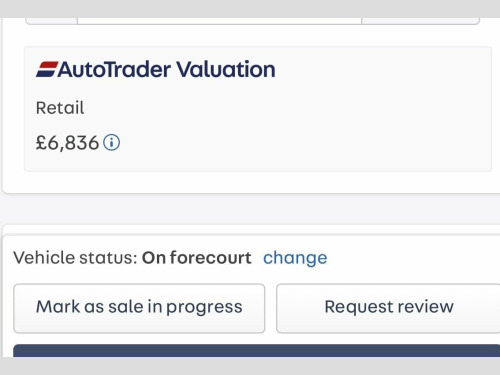The image size is (500, 375).
Task: Click the £6,836 valuation price
Action: pyautogui.click(x=67, y=143)
